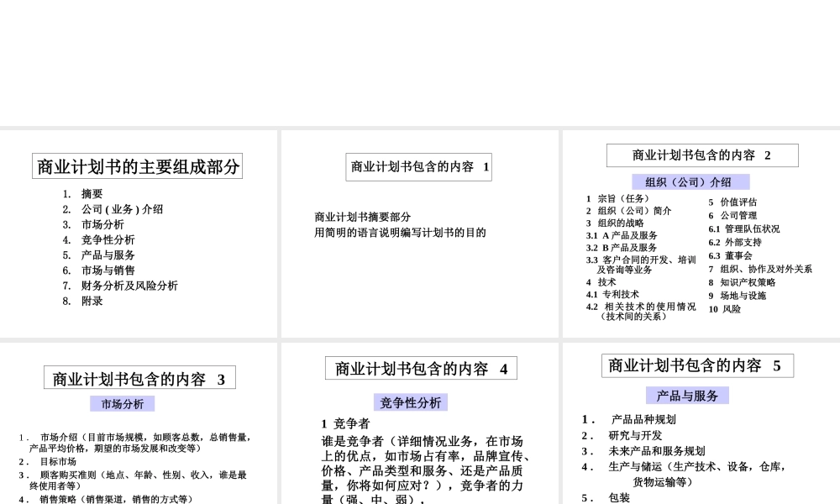Select the 商业计划书包含的内容 5 slide
Screen dimensions: 840x504
coord(698,365)
